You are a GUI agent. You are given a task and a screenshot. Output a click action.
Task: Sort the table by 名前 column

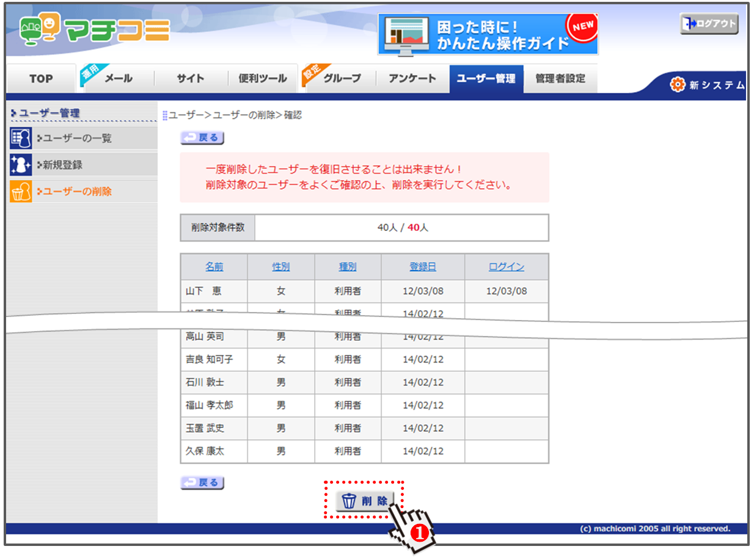[x=214, y=267]
